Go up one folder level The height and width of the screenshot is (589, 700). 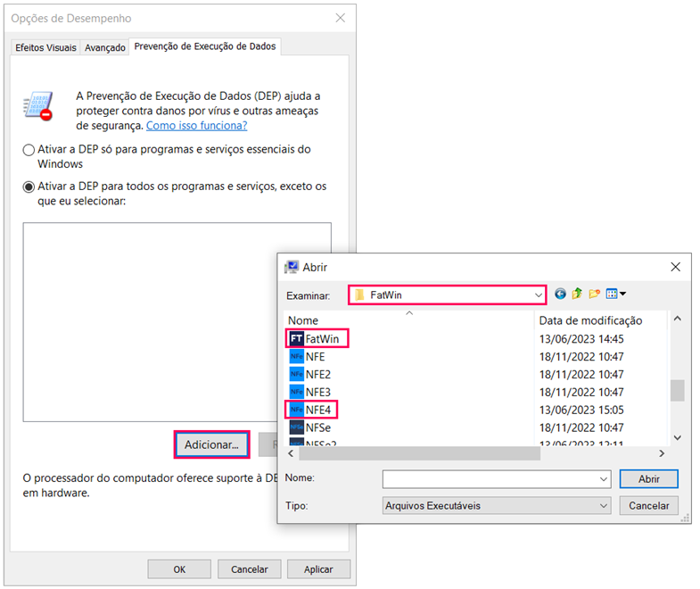[x=577, y=294]
